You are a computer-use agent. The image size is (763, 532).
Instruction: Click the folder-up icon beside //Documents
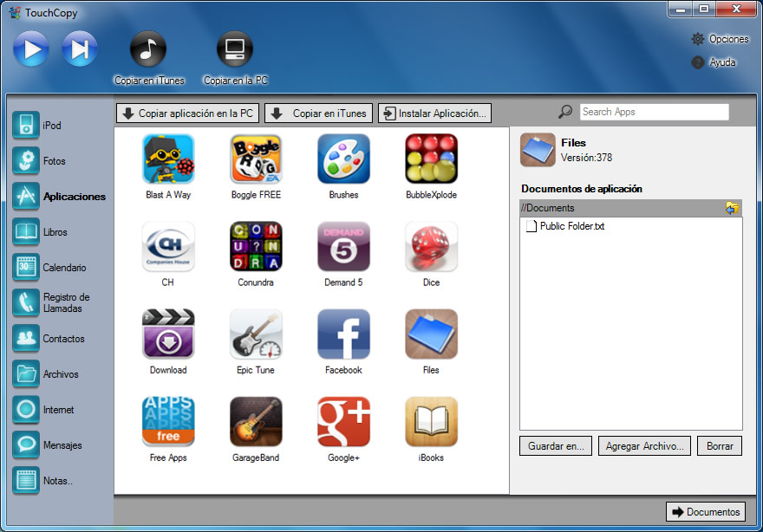pyautogui.click(x=732, y=208)
